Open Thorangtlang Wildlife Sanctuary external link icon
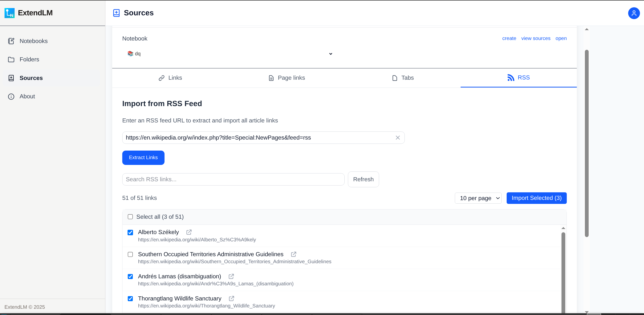The width and height of the screenshot is (644, 315). [231, 298]
